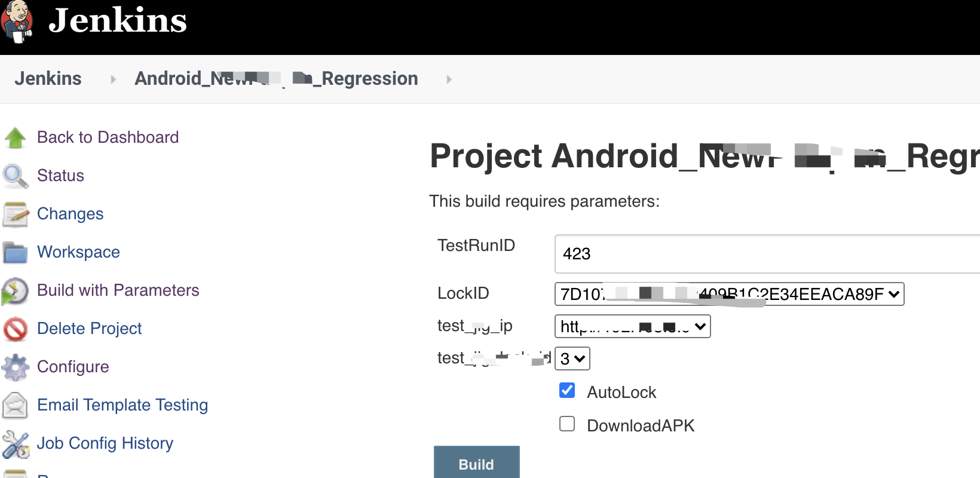980x478 pixels.
Task: Click the AutoLock label text
Action: coord(621,393)
